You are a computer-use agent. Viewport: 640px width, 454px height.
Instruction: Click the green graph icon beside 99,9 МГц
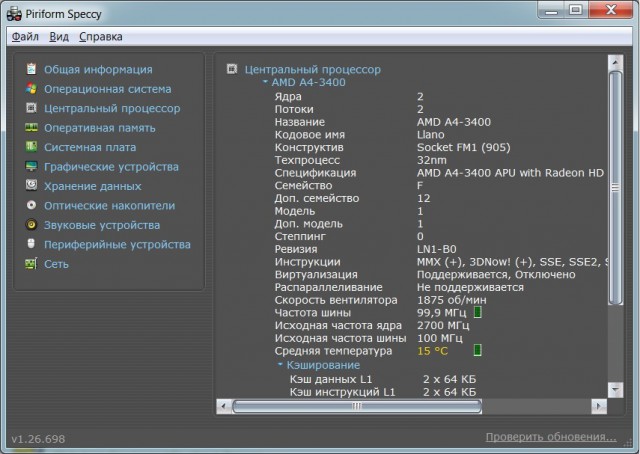(478, 313)
